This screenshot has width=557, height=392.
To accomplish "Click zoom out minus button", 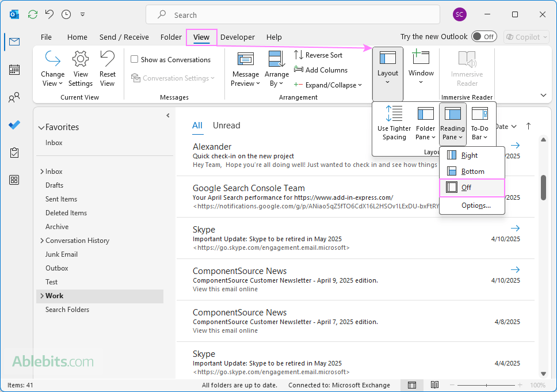I will coord(452,385).
